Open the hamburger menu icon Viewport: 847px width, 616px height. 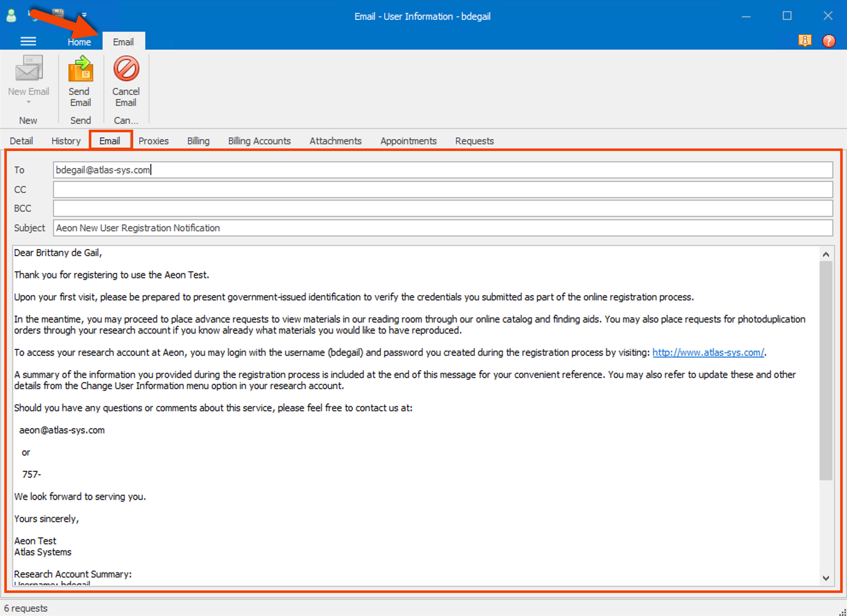coord(28,41)
